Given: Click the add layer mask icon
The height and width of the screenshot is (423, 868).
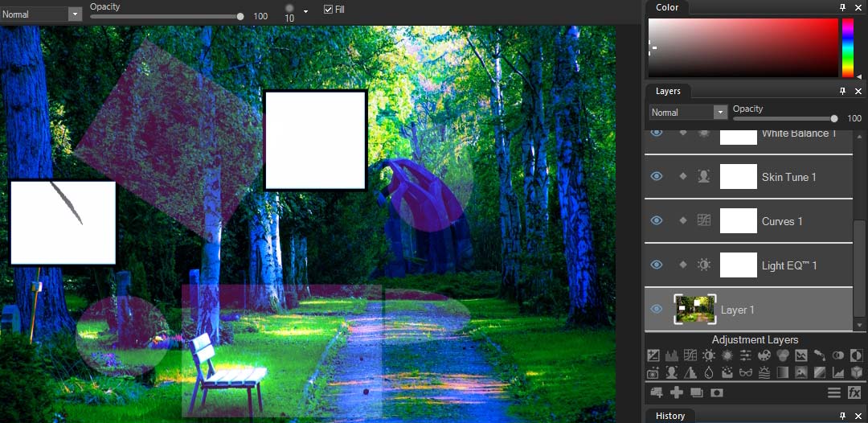Looking at the screenshot, I should (x=717, y=392).
